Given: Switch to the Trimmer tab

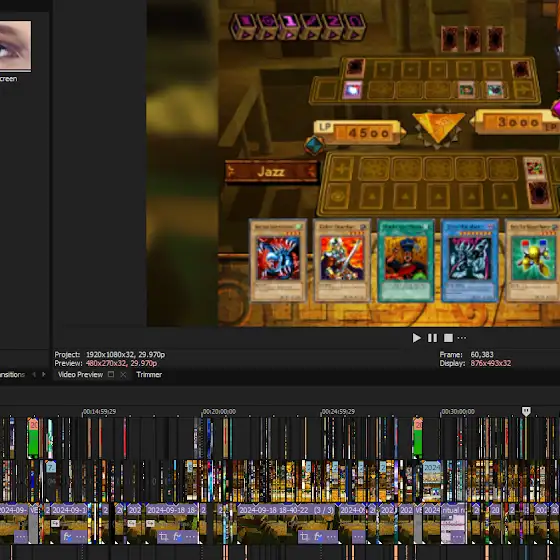Looking at the screenshot, I should (149, 375).
